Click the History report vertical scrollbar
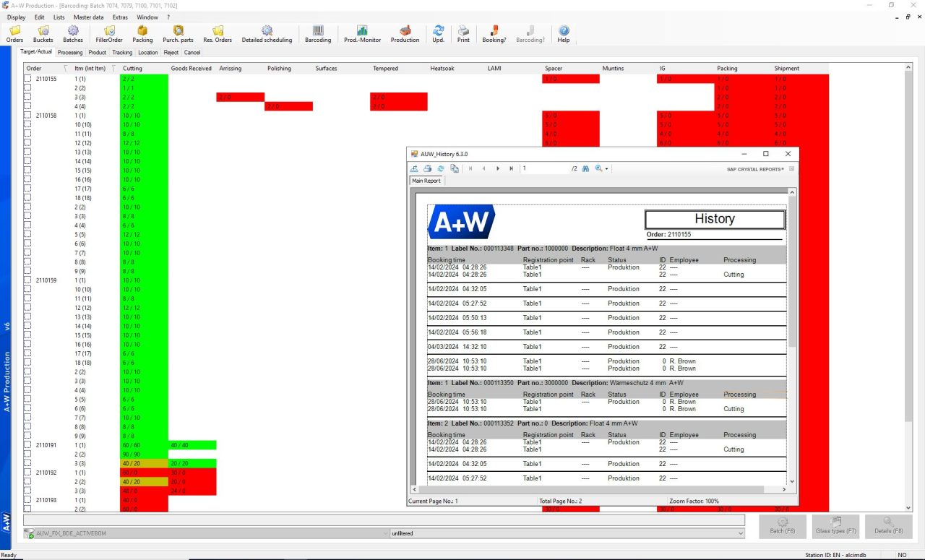The height and width of the screenshot is (560, 925). coord(792,337)
